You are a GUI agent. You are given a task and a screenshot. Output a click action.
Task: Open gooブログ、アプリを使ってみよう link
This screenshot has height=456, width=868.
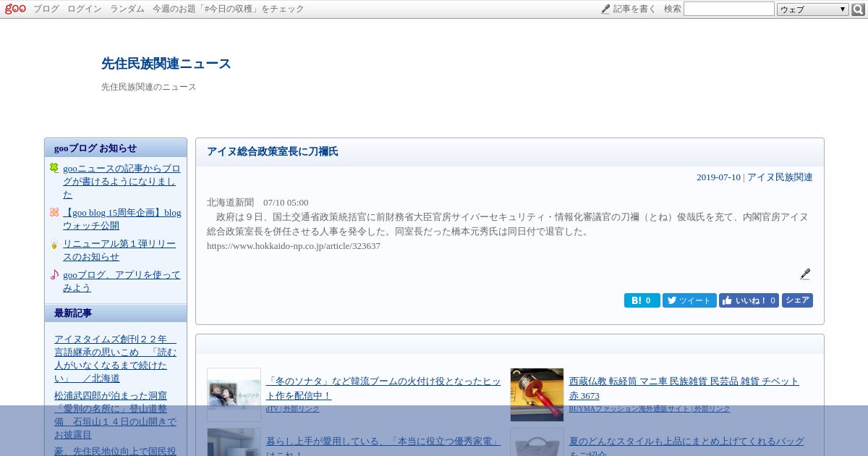(x=122, y=281)
